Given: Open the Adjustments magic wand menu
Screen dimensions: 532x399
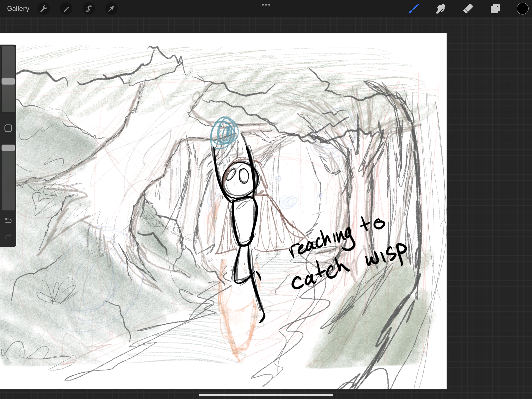Looking at the screenshot, I should pyautogui.click(x=66, y=9).
